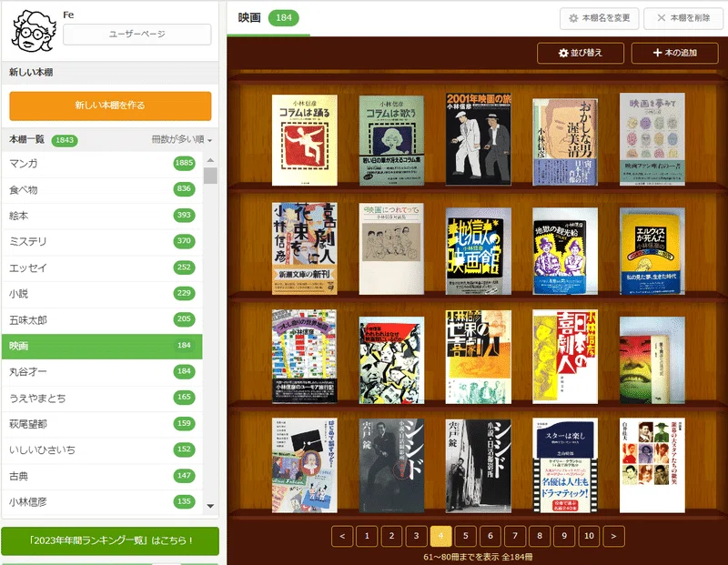
Task: Click the shelf list scroll-down arrow
Action: 210,506
